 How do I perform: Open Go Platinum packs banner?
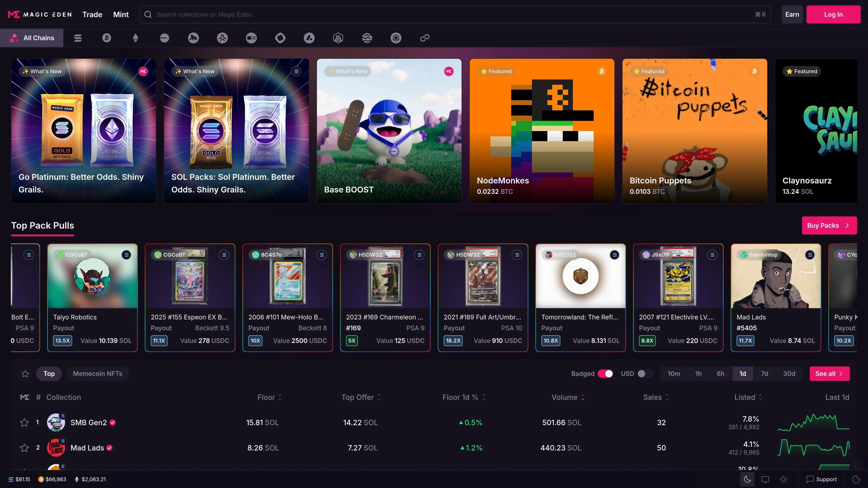click(84, 131)
